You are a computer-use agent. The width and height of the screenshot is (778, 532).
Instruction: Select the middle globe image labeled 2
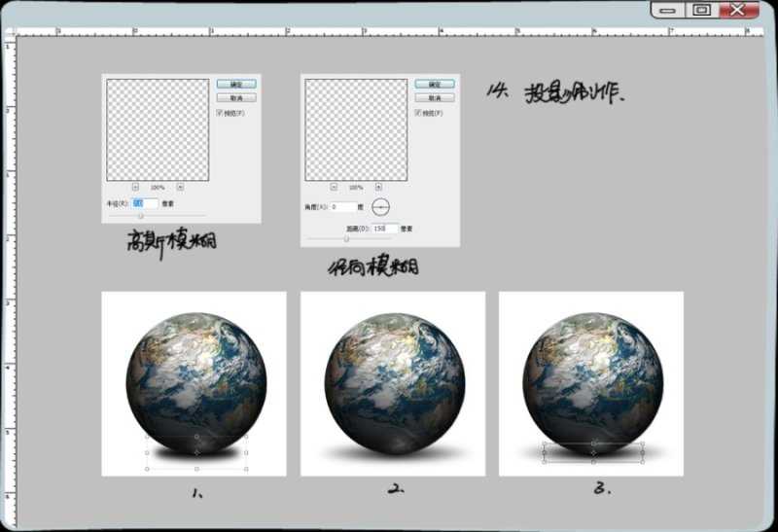[x=393, y=383]
